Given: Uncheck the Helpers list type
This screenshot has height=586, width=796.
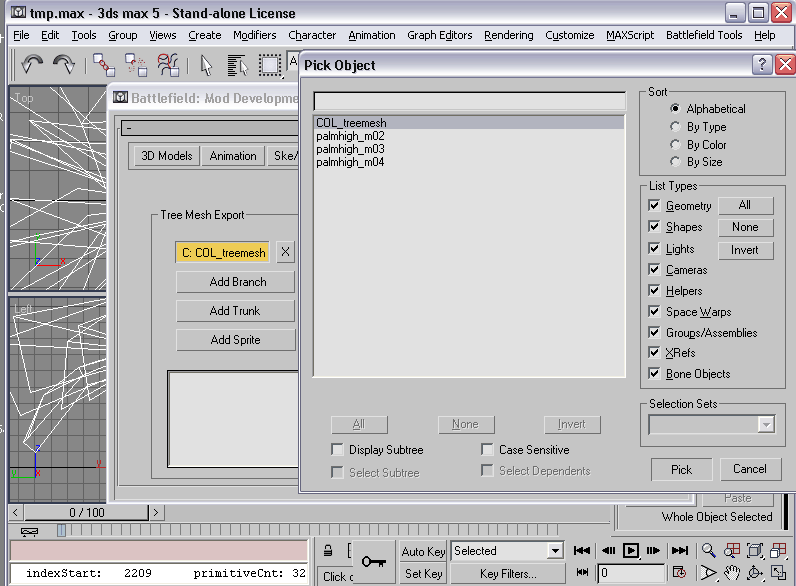Looking at the screenshot, I should click(x=654, y=290).
